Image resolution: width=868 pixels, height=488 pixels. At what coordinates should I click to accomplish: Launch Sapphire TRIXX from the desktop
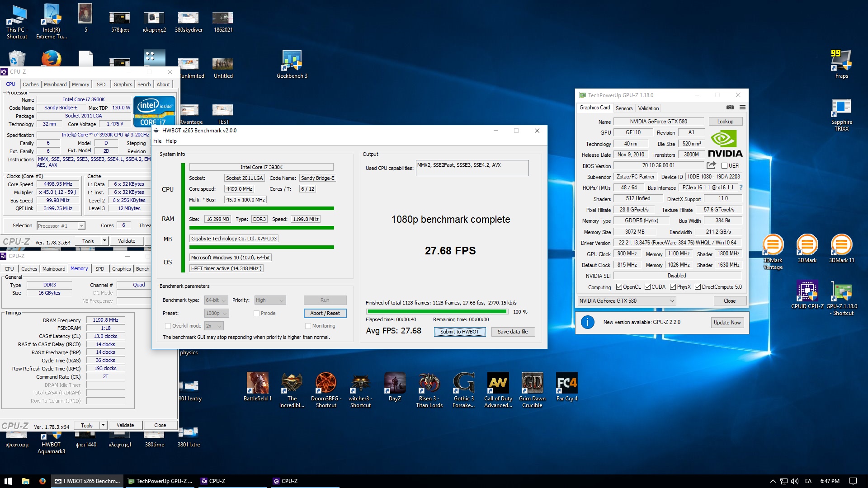pos(841,115)
